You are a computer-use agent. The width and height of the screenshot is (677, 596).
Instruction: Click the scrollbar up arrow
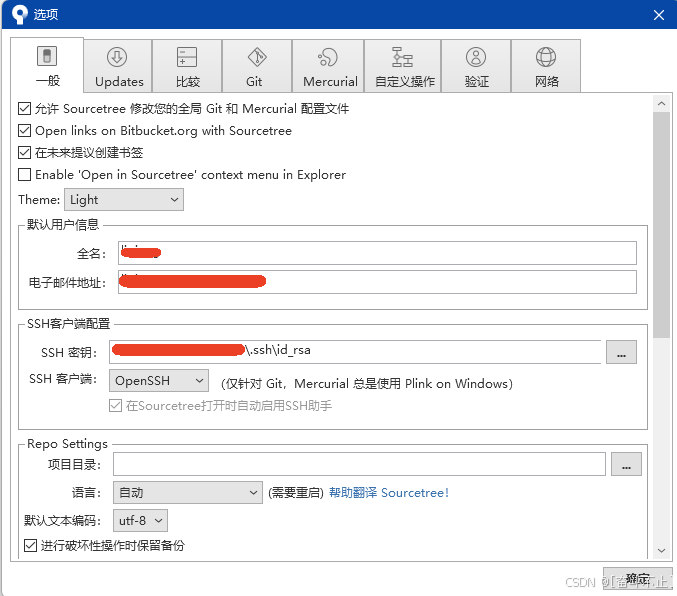coord(661,104)
